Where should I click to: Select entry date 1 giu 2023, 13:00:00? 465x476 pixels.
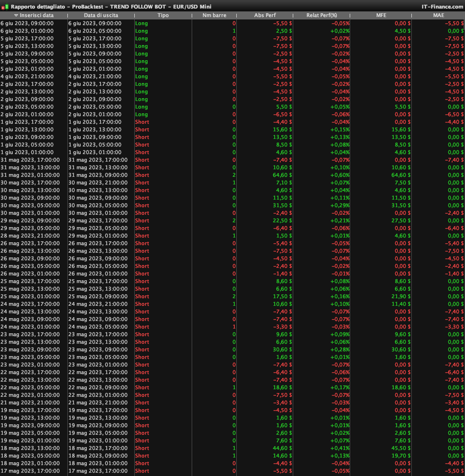27,129
